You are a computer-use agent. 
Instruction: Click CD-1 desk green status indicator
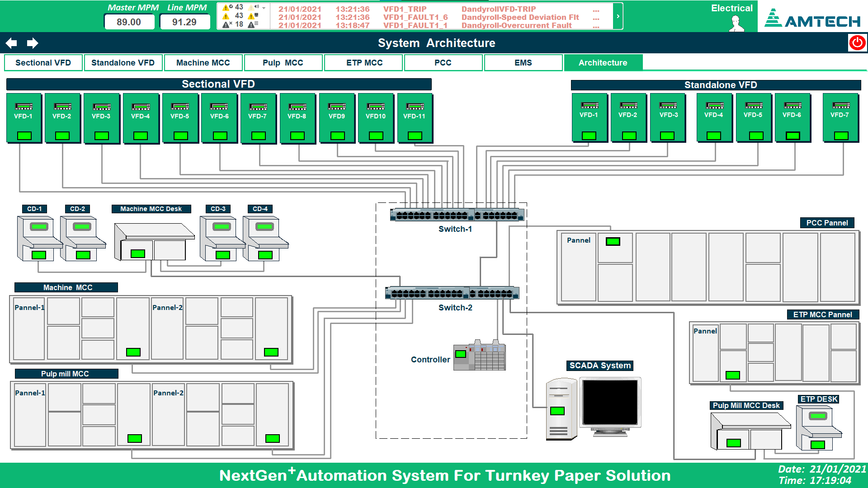[x=39, y=255]
